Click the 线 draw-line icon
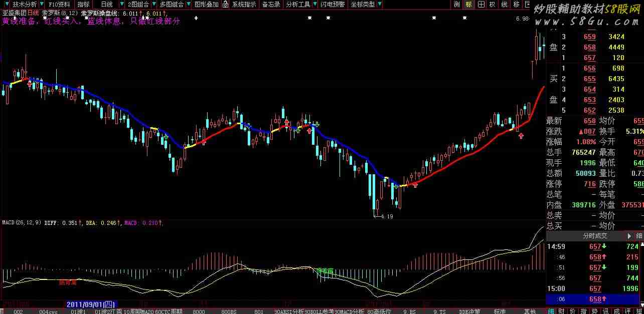644x314 pixels. [505, 5]
